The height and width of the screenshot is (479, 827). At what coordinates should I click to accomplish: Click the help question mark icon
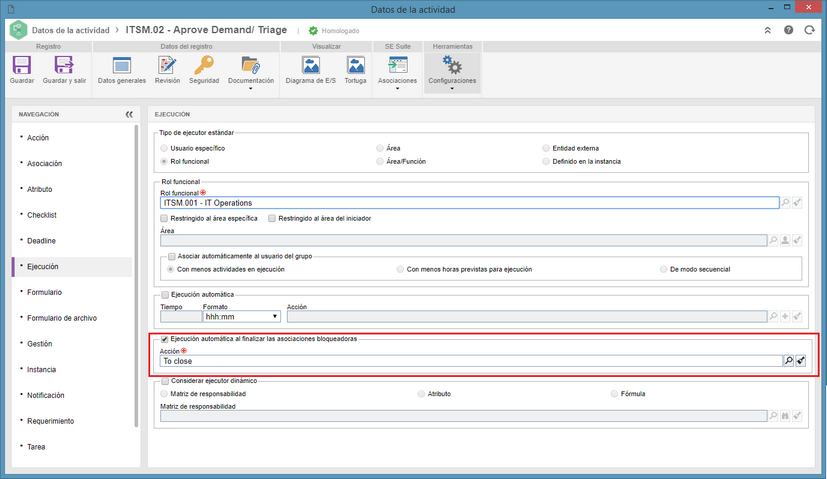788,30
